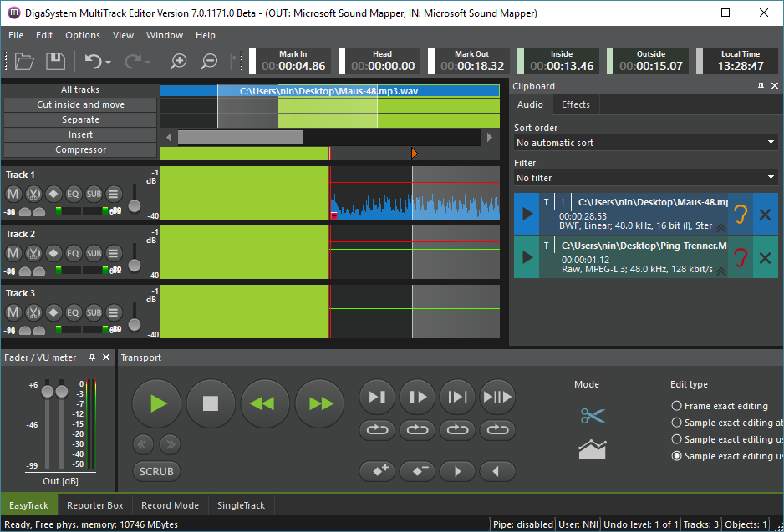Select Frame exact editing radio button

coord(676,406)
